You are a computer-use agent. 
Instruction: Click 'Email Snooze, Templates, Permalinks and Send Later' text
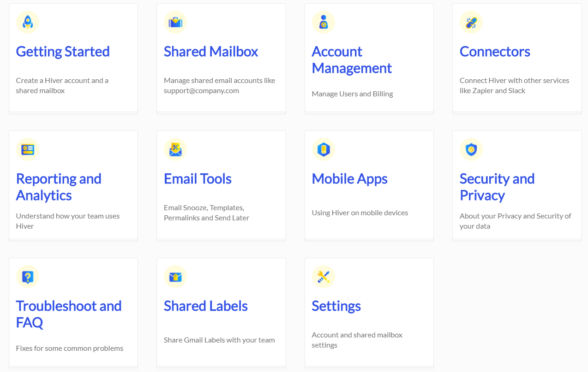pos(206,213)
